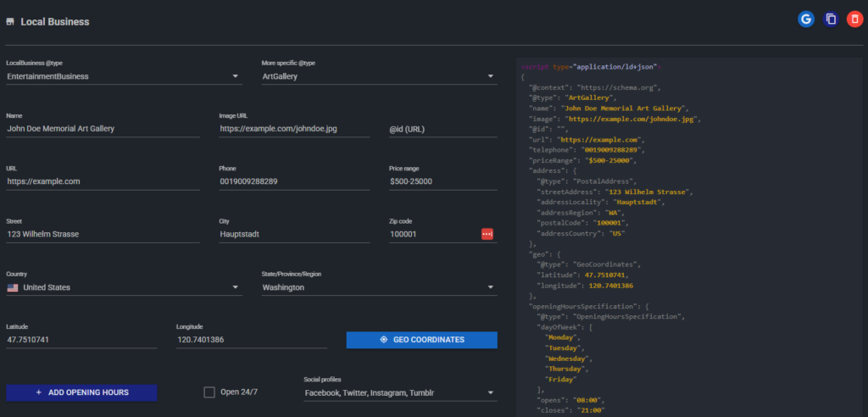
Task: Click the United States flag icon
Action: (12, 287)
